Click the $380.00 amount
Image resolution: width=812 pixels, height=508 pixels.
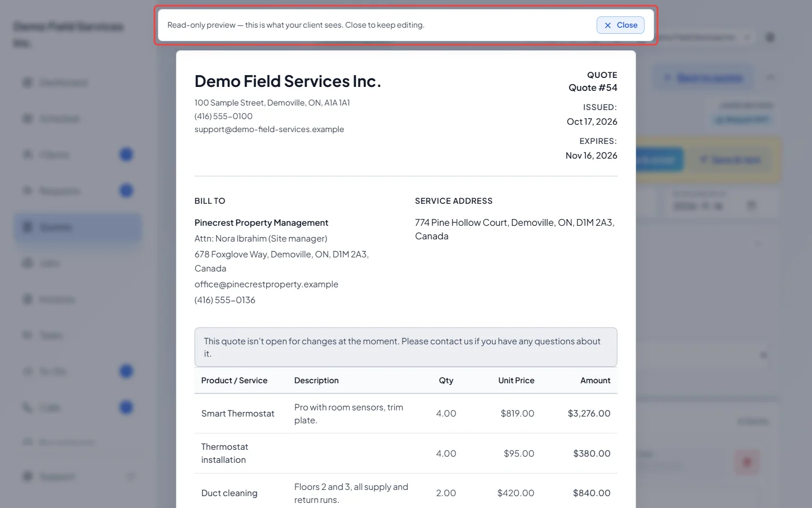(592, 454)
